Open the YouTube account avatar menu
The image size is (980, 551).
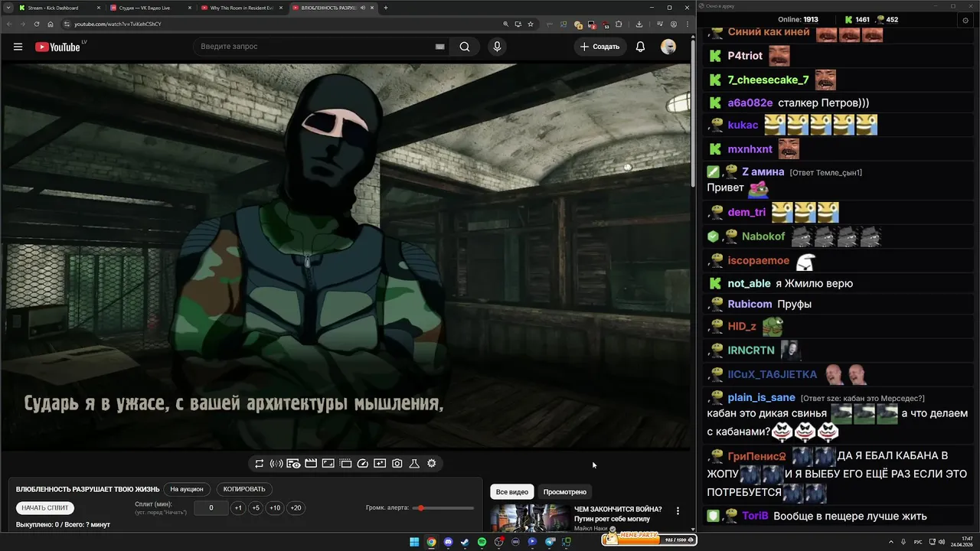coord(668,47)
